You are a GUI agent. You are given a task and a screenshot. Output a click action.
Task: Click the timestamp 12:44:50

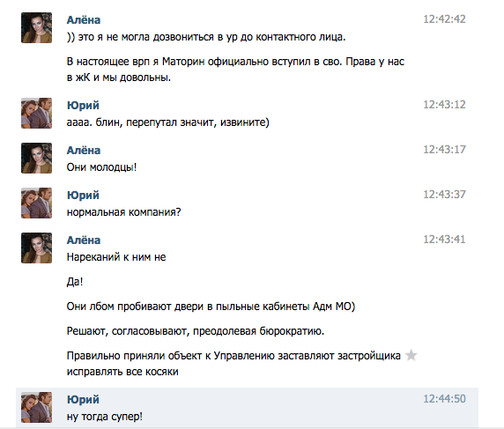[x=444, y=399]
